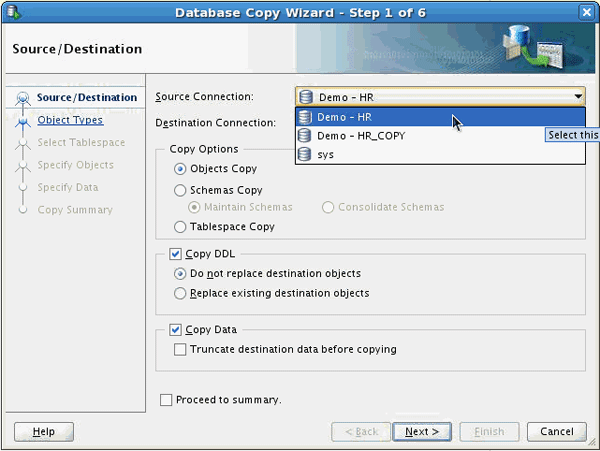Check Proceed to summary option
The width and height of the screenshot is (600, 451).
[x=166, y=400]
